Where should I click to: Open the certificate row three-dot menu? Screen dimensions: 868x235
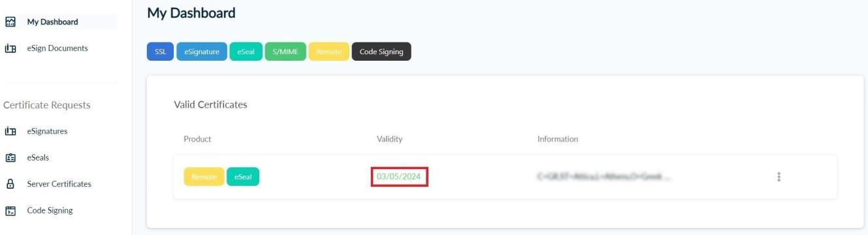click(x=779, y=177)
